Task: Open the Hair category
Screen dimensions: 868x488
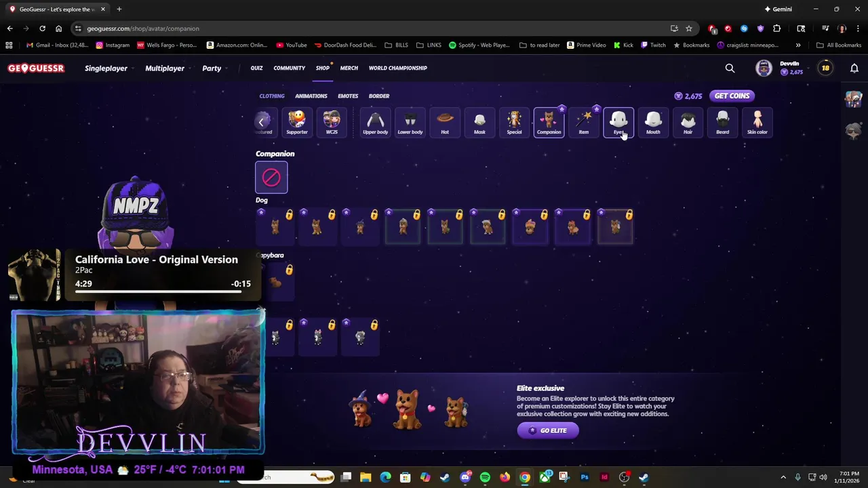Action: [x=688, y=123]
